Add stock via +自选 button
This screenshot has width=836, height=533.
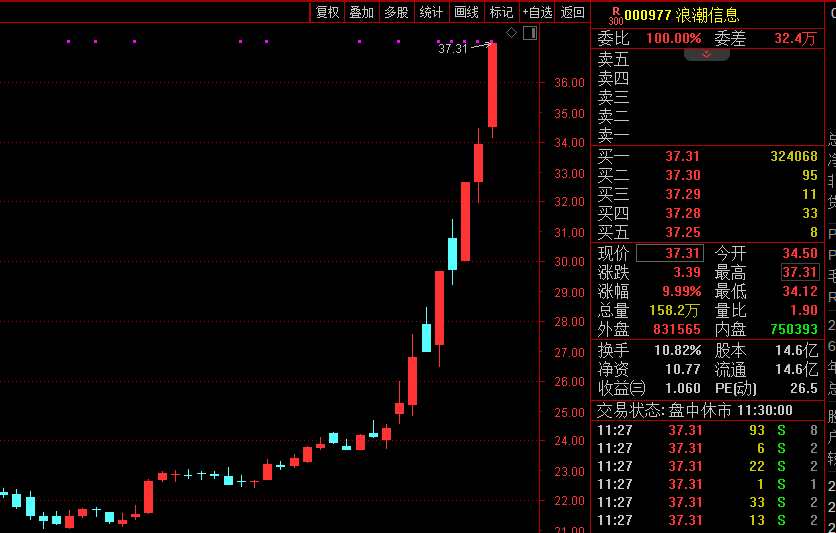537,12
